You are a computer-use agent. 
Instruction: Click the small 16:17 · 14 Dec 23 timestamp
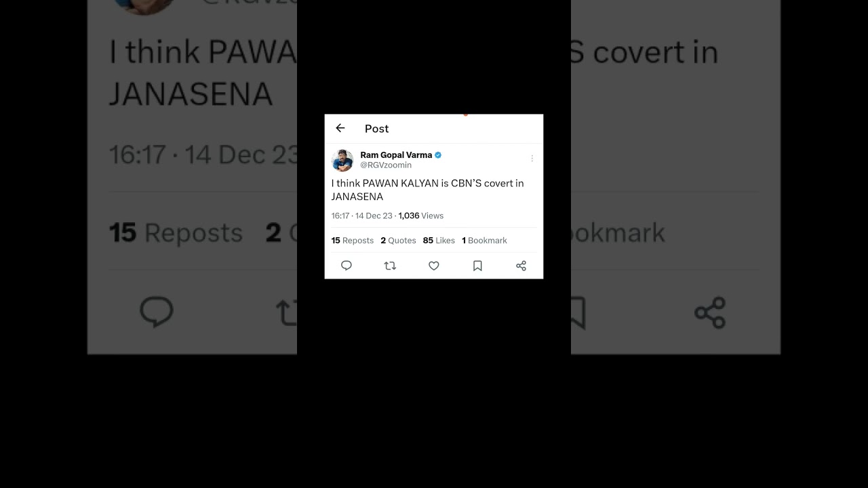[362, 216]
